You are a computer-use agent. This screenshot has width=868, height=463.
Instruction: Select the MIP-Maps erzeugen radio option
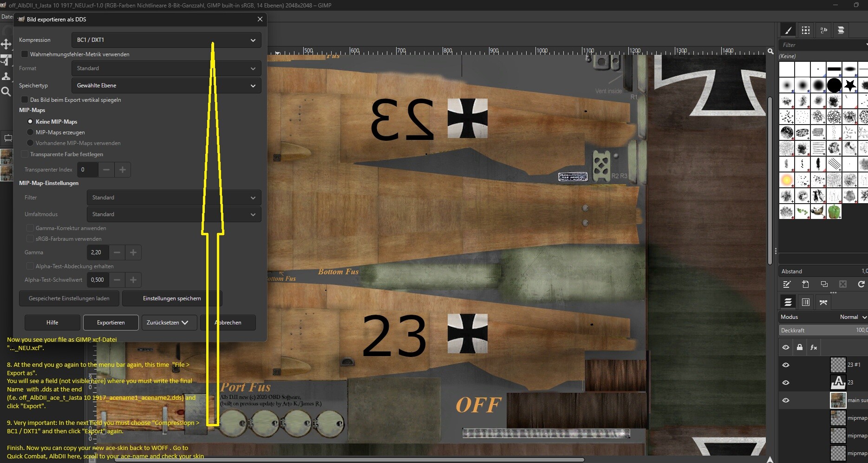click(x=30, y=132)
